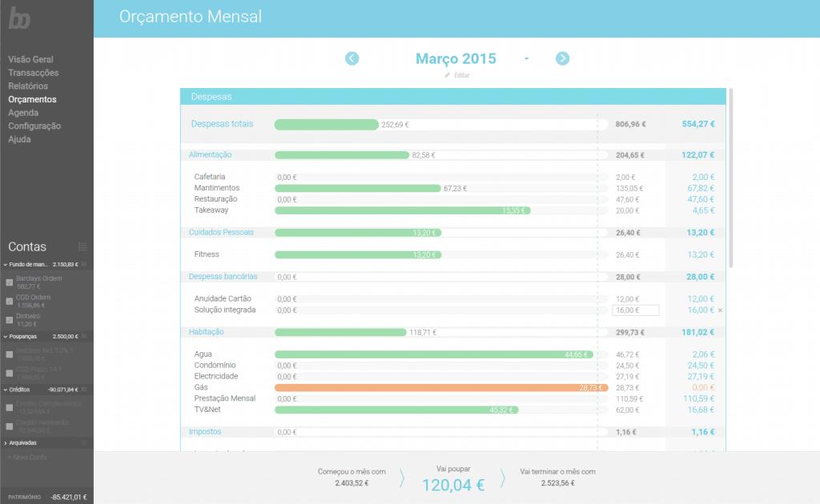
Task: Open Agenda in the sidebar
Action: [x=23, y=113]
